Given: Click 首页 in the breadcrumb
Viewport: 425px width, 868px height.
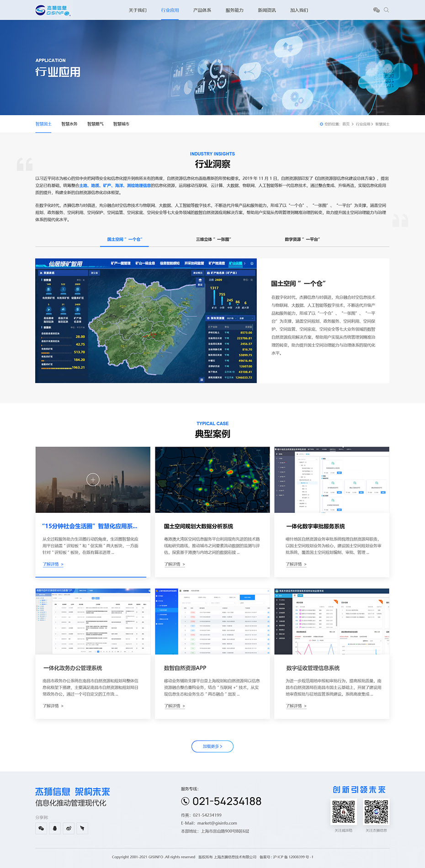Looking at the screenshot, I should click(x=346, y=124).
